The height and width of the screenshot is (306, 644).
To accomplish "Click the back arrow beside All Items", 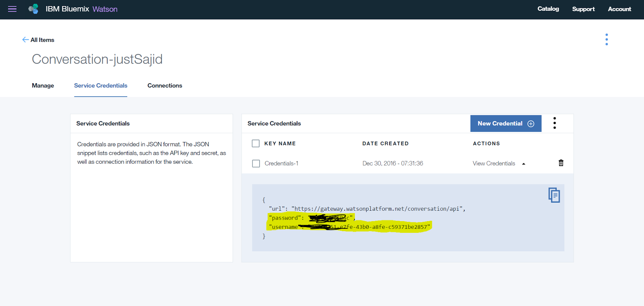I will pos(25,40).
